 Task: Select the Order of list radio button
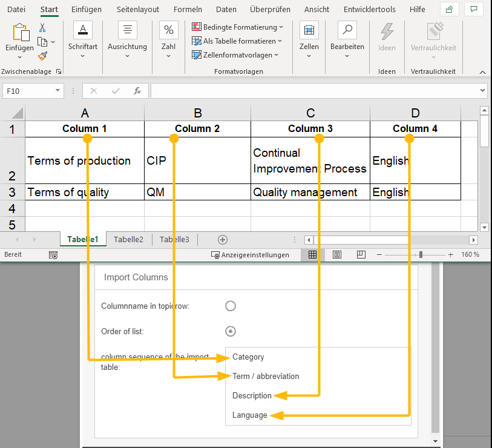[230, 331]
